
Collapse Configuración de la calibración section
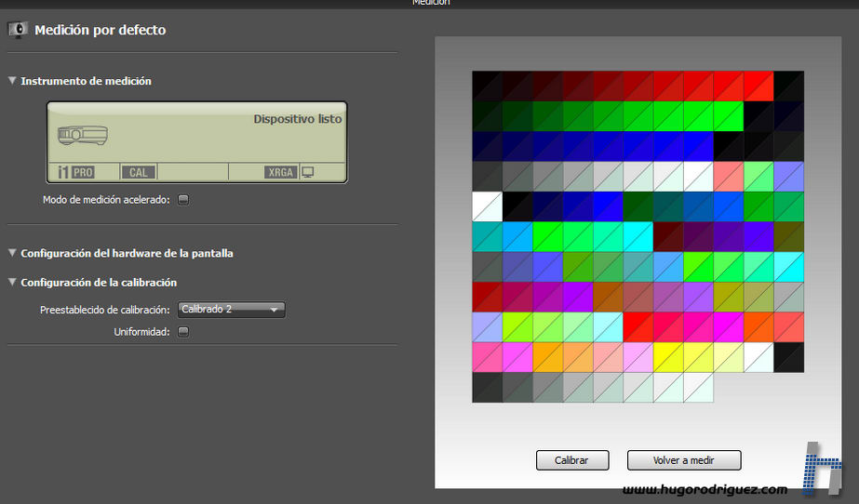point(12,282)
